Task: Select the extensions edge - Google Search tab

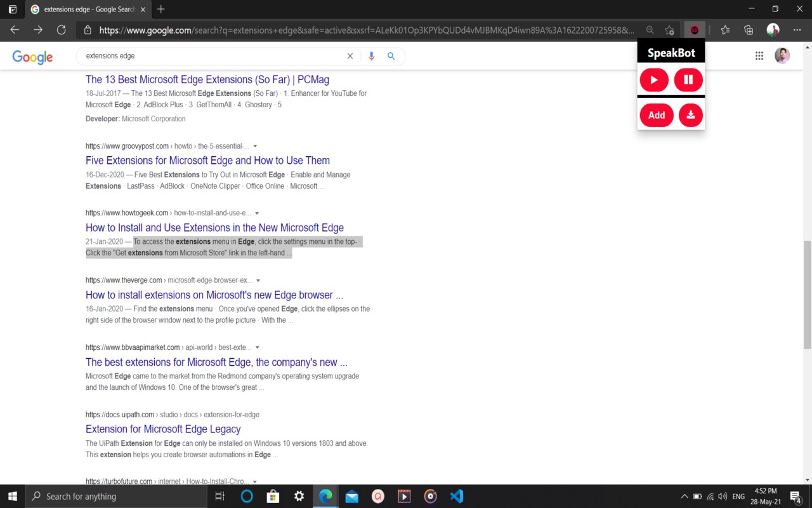Action: point(87,10)
